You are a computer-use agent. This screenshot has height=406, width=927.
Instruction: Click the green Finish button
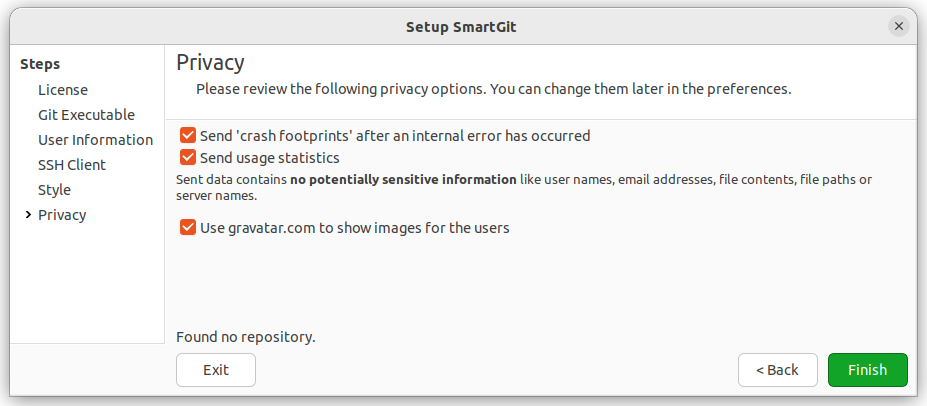point(867,370)
